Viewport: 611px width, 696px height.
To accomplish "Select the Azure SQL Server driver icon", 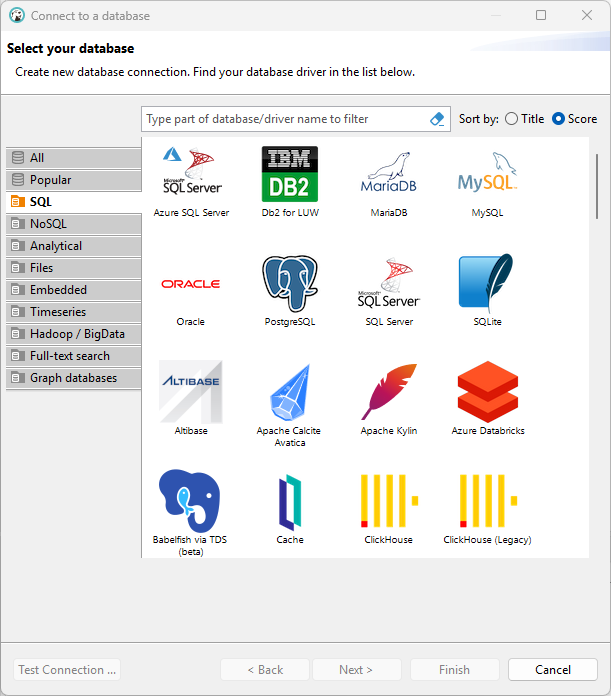I will point(191,172).
